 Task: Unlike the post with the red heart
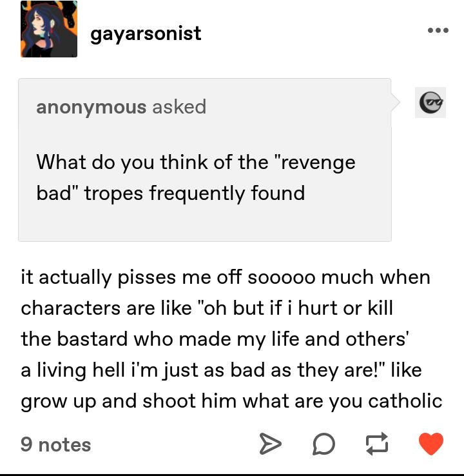pyautogui.click(x=431, y=444)
